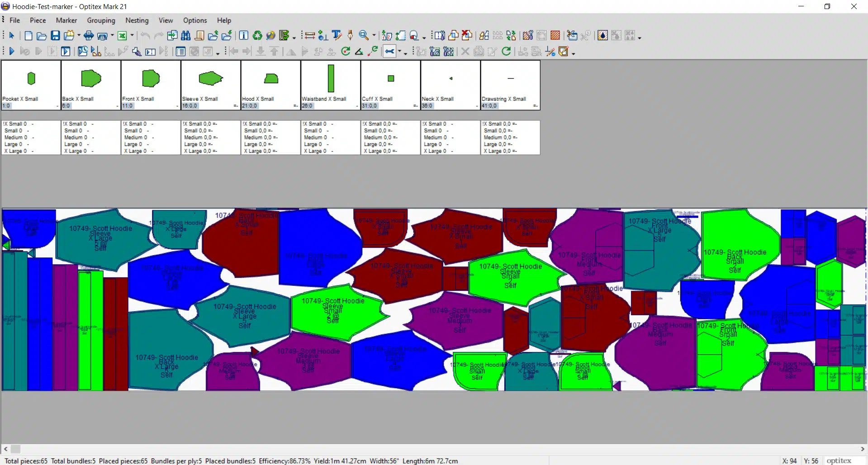This screenshot has width=868, height=465.
Task: Select the Hood X Small piece thumbnail
Action: pos(271,85)
